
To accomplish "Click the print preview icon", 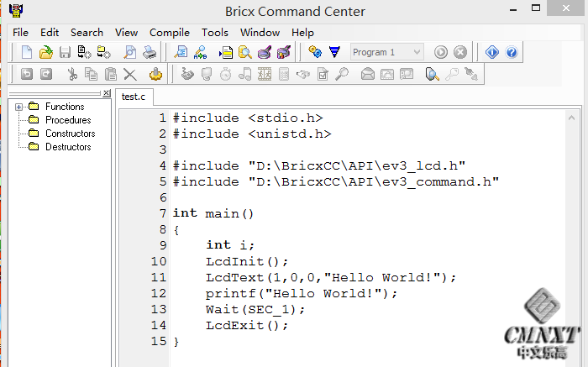I will [129, 52].
